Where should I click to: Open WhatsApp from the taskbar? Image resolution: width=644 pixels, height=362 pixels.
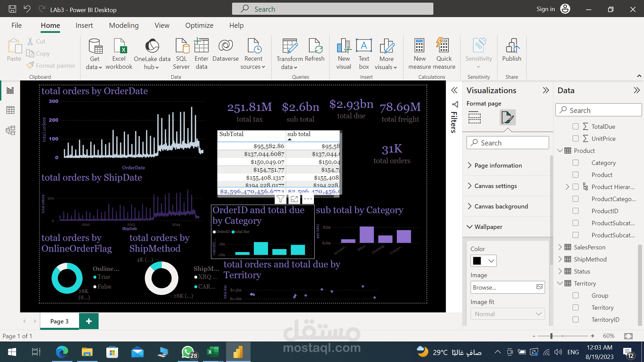click(x=189, y=352)
